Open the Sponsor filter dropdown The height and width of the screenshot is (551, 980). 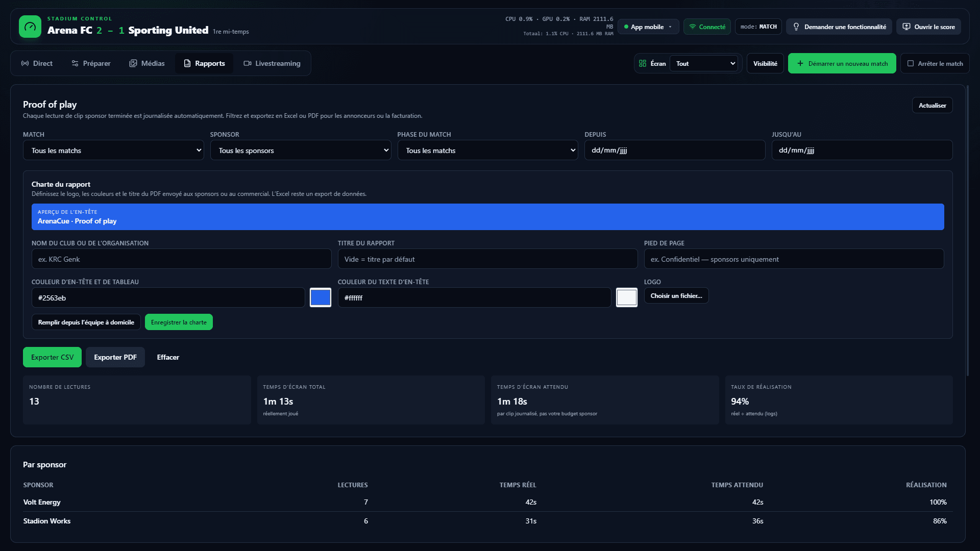[301, 150]
